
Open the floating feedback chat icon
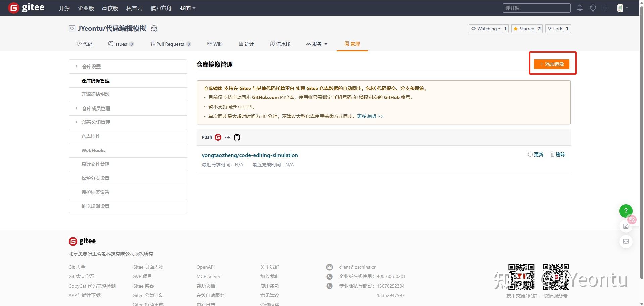625,242
